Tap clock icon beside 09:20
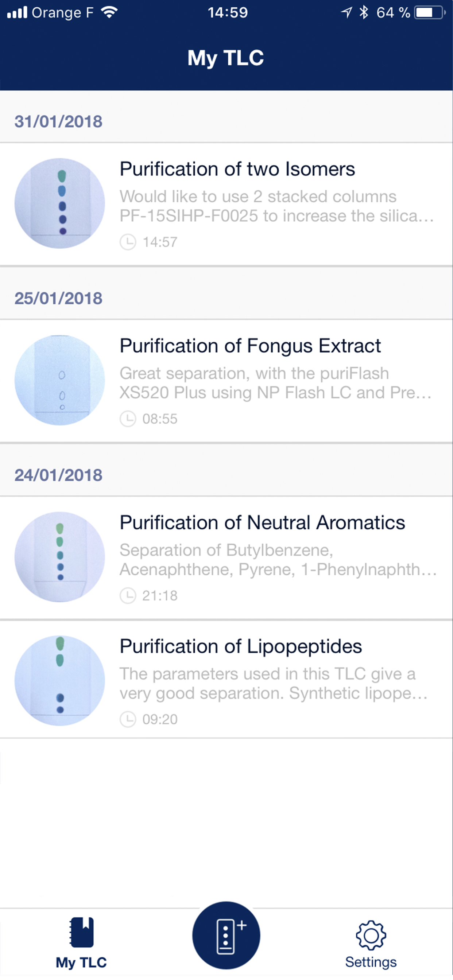 point(128,719)
